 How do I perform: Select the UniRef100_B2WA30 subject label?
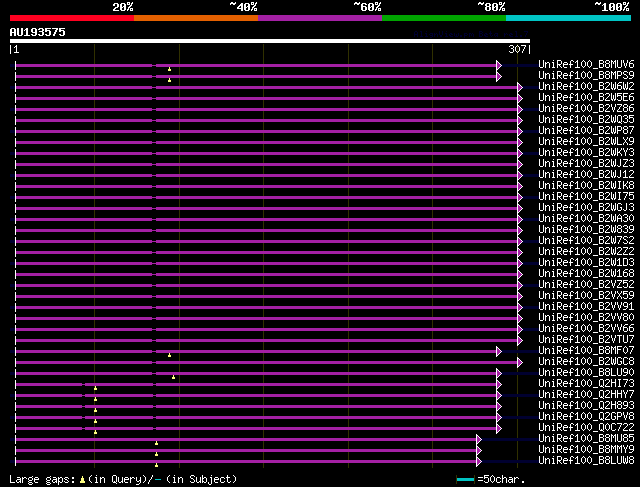(x=572, y=219)
